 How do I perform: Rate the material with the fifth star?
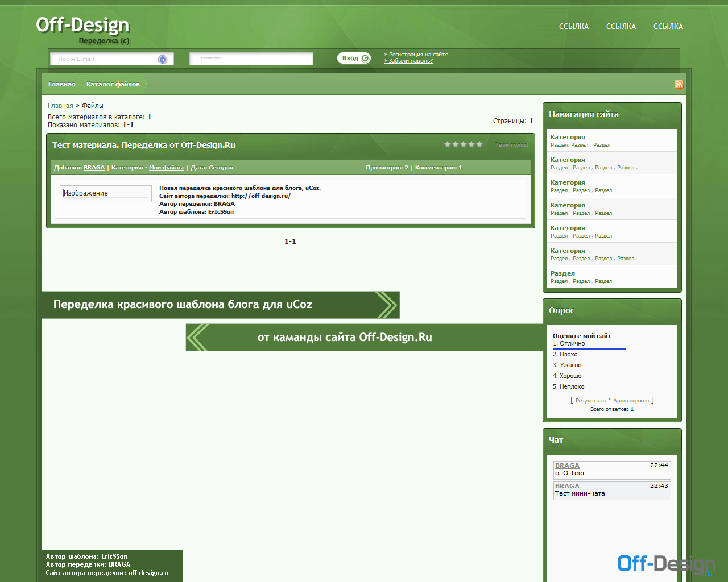pyautogui.click(x=479, y=144)
